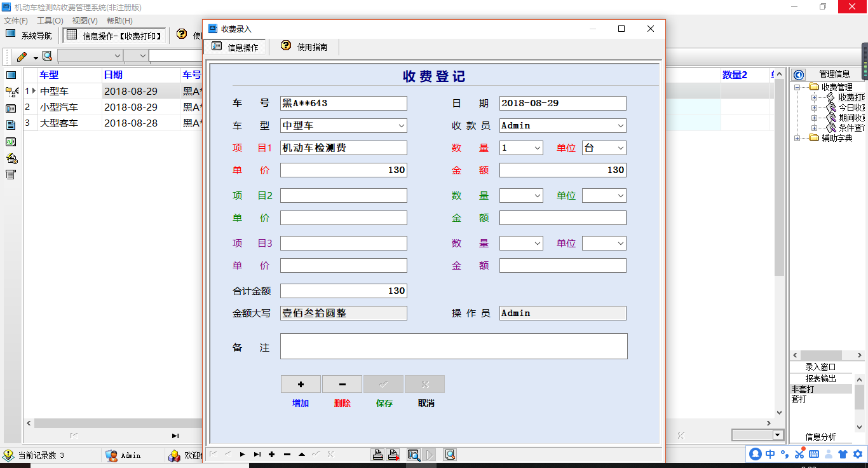Click the bottom printer-like icon in left sidebar

tap(11, 174)
